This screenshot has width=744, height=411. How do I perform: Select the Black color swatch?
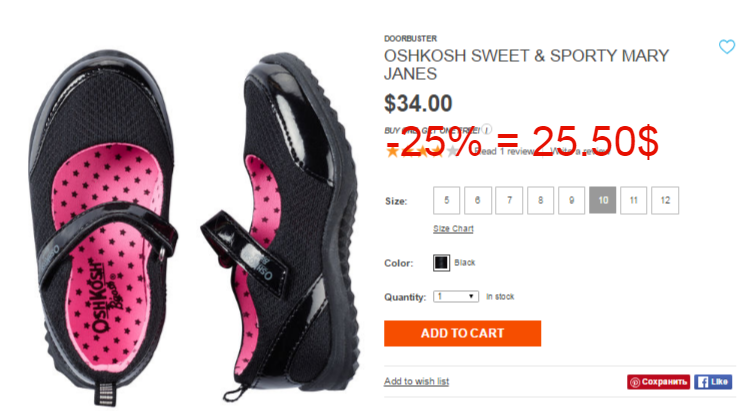pos(441,262)
